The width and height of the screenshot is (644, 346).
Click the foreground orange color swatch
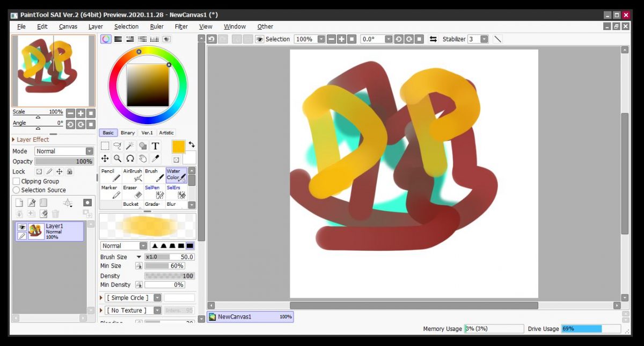[179, 147]
